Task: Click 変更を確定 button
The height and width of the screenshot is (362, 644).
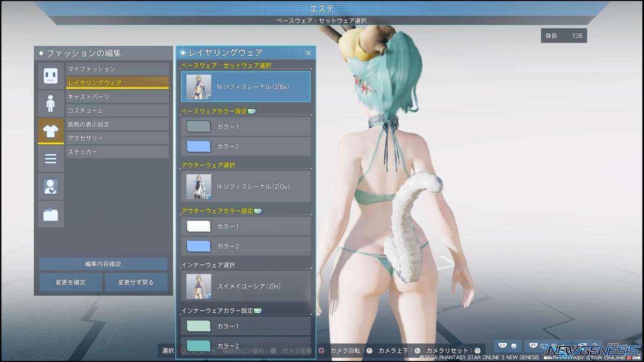Action: click(x=70, y=282)
